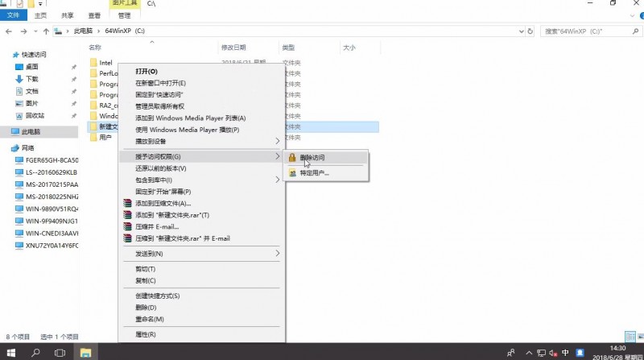644x360 pixels.
Task: Open taskbar search magnifier
Action: pyautogui.click(x=35, y=353)
